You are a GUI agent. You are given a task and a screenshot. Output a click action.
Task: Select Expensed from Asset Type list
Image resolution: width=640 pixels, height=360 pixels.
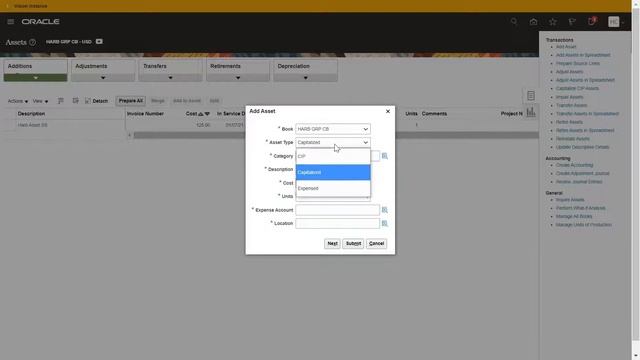tap(333, 188)
